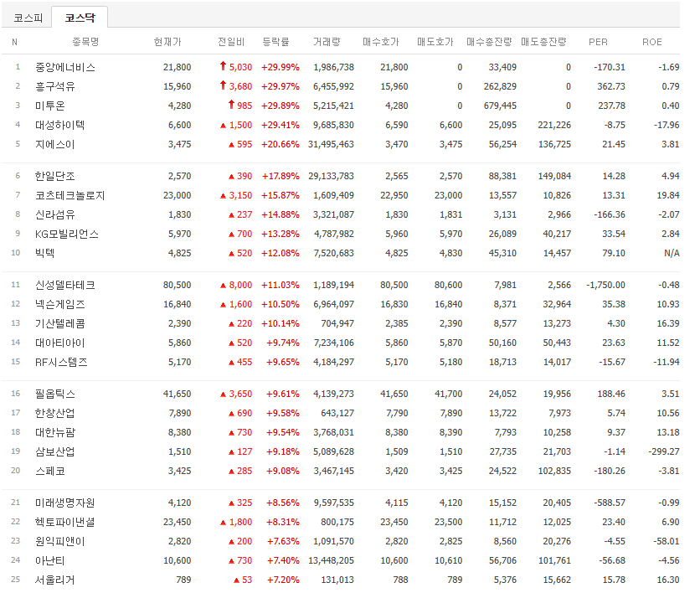The width and height of the screenshot is (700, 593).
Task: Open stock 코츠테크놀로지
Action: click(70, 196)
